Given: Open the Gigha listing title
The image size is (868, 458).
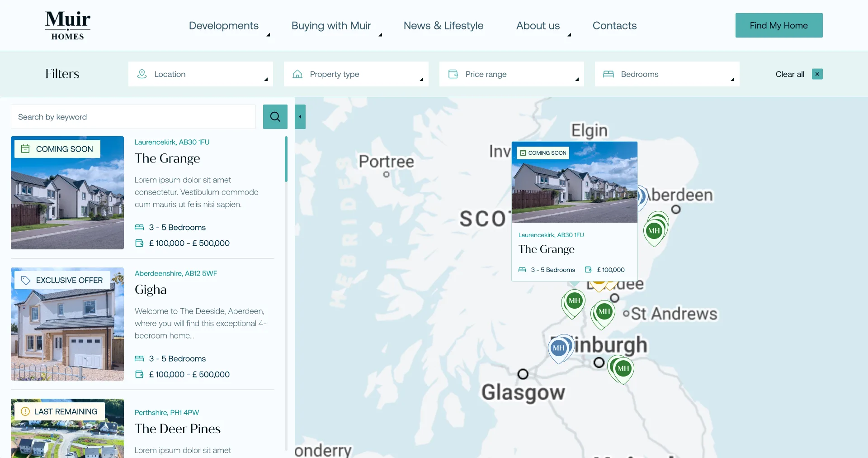Looking at the screenshot, I should 151,290.
